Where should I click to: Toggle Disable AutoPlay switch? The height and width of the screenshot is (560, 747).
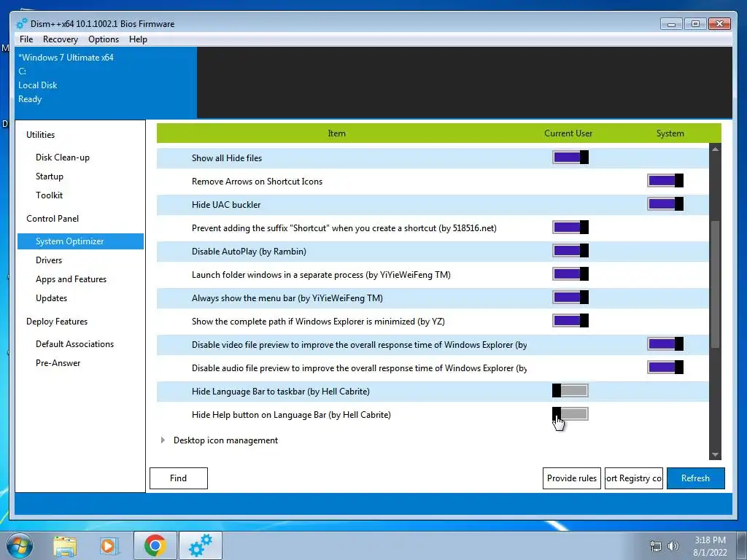click(570, 251)
